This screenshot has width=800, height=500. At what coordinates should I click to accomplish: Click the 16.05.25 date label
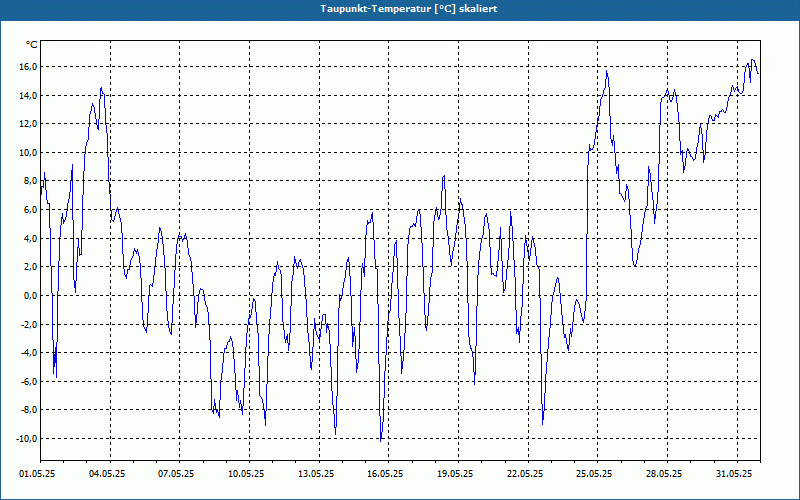tap(385, 474)
